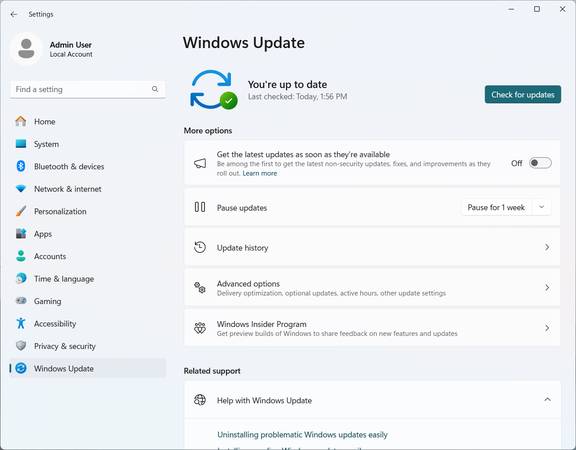The image size is (576, 450).
Task: Click the Apps icon in sidebar
Action: tap(21, 234)
